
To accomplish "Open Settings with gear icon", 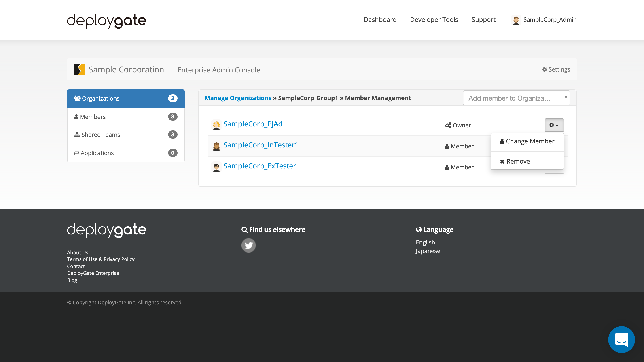I will click(556, 69).
